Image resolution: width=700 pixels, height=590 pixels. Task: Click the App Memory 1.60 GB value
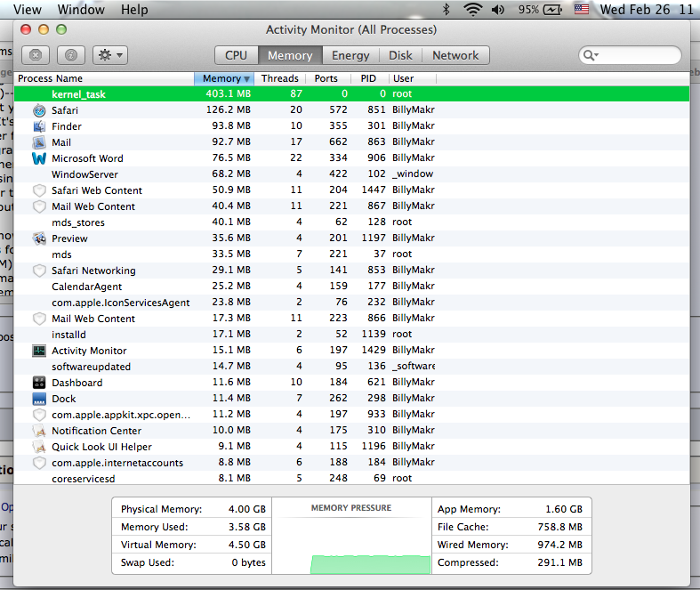pyautogui.click(x=563, y=510)
